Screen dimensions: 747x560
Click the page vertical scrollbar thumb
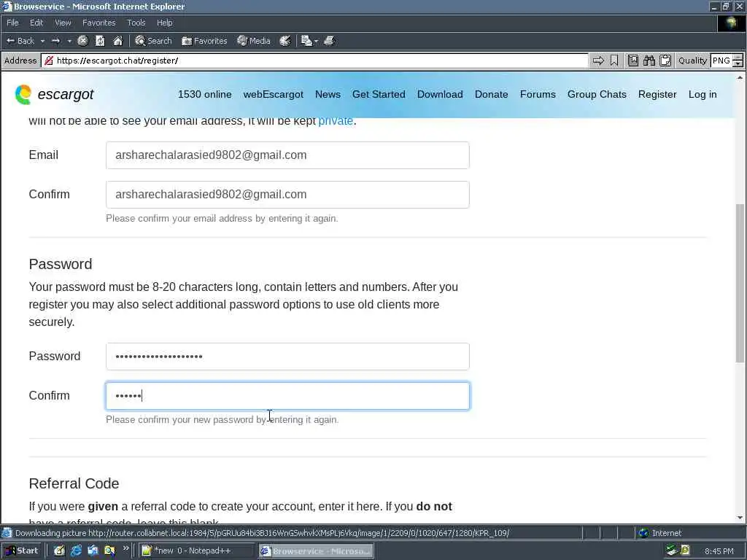click(740, 283)
